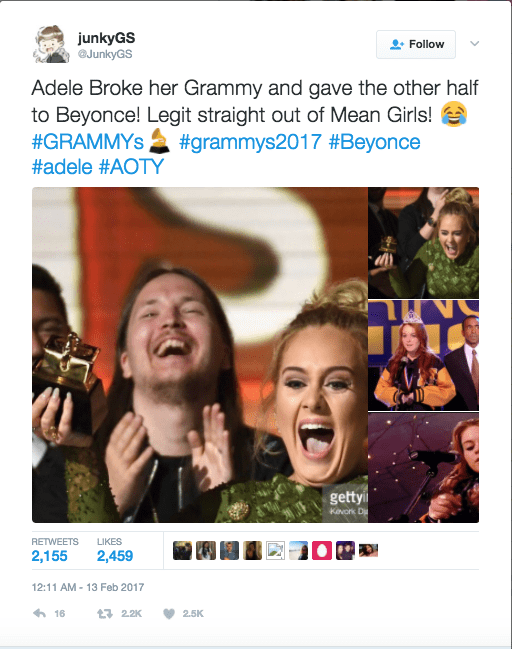The height and width of the screenshot is (649, 512).
Task: Follow the junkyGS account
Action: tap(416, 44)
